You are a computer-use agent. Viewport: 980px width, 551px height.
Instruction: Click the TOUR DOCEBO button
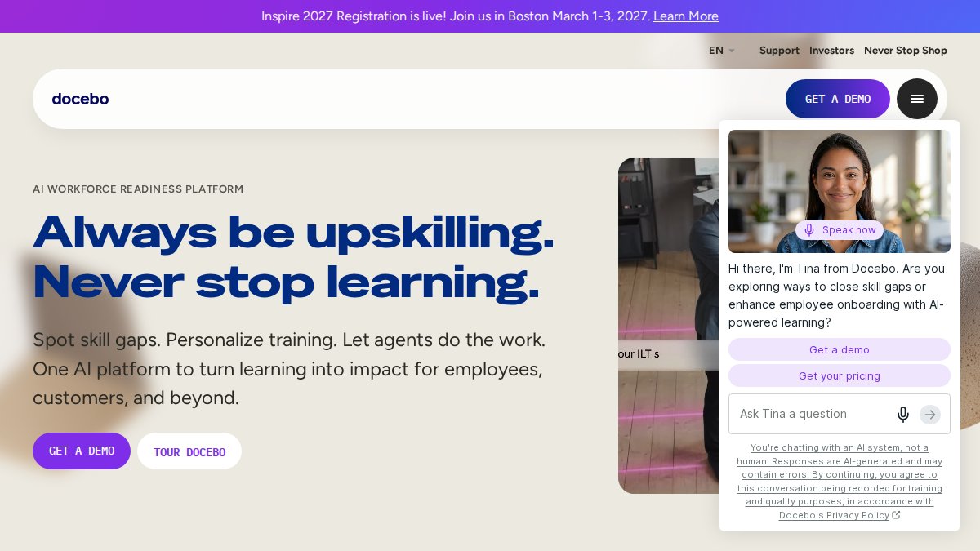(189, 451)
